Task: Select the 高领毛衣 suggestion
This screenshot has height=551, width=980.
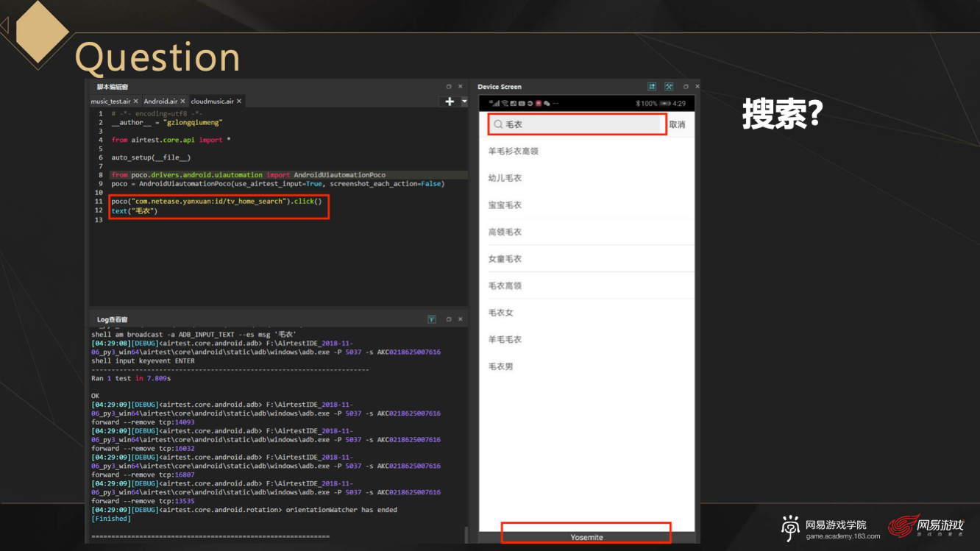Action: pyautogui.click(x=505, y=232)
